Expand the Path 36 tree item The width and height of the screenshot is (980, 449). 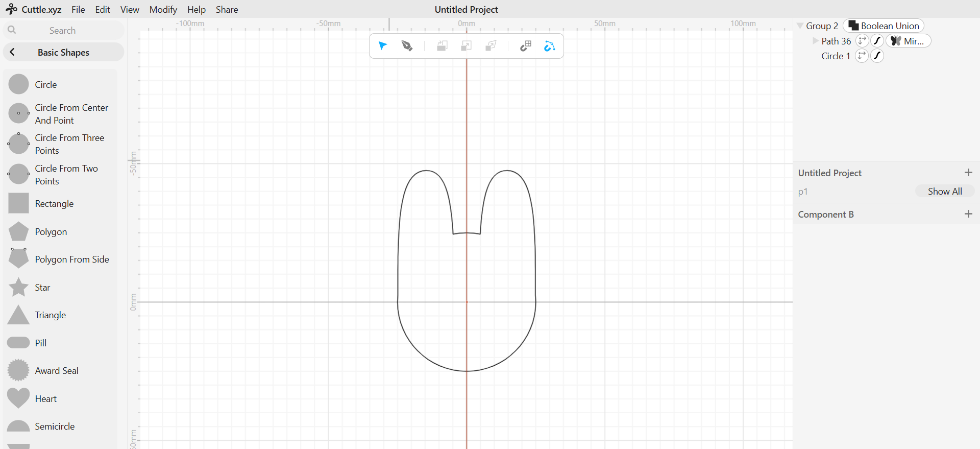pos(815,41)
